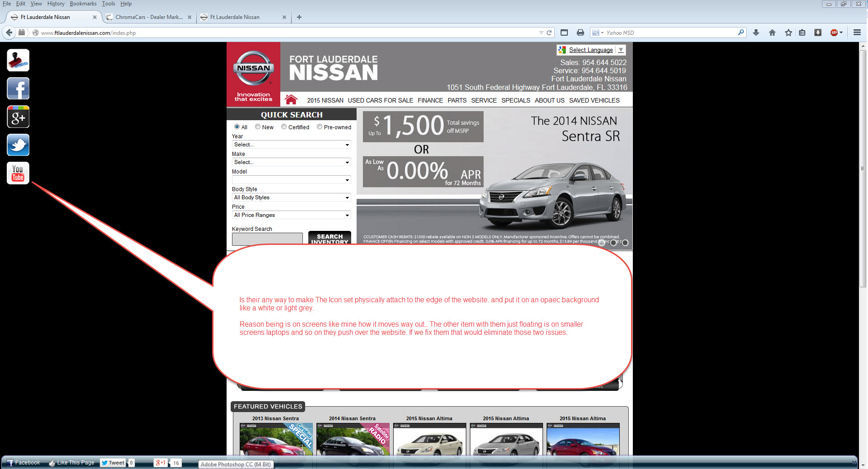The image size is (868, 469).
Task: Open the All Body Styles dropdown
Action: 291,197
